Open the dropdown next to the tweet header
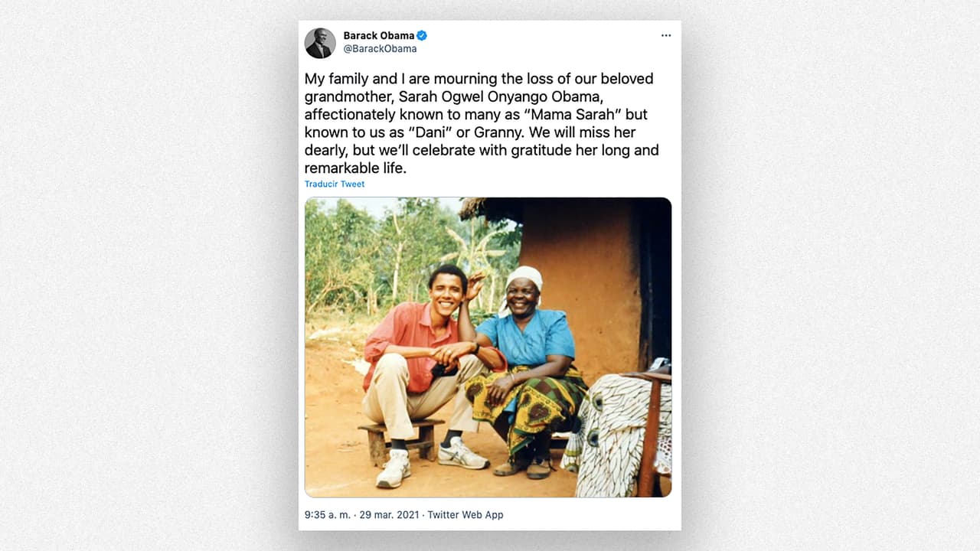This screenshot has height=551, width=980. pyautogui.click(x=665, y=34)
